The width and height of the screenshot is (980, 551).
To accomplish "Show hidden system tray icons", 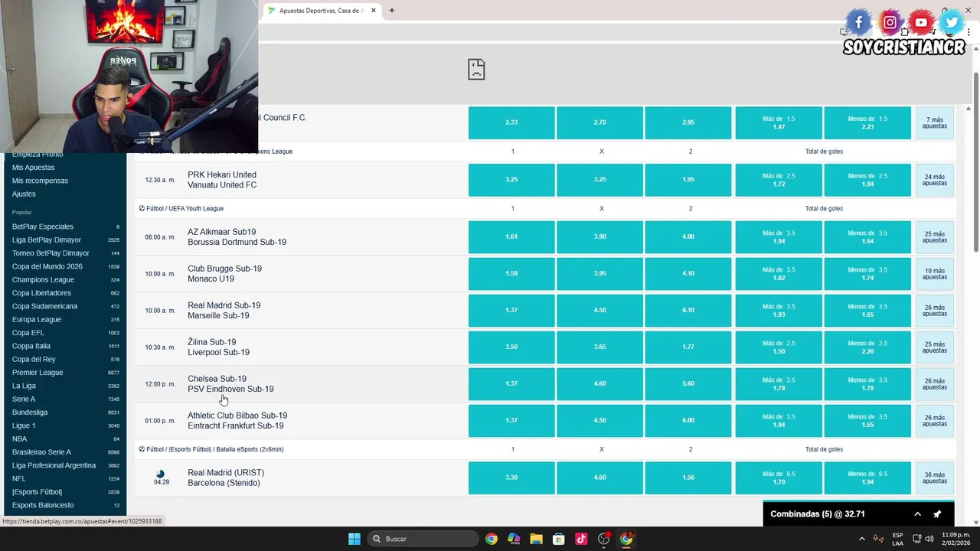I will [862, 539].
